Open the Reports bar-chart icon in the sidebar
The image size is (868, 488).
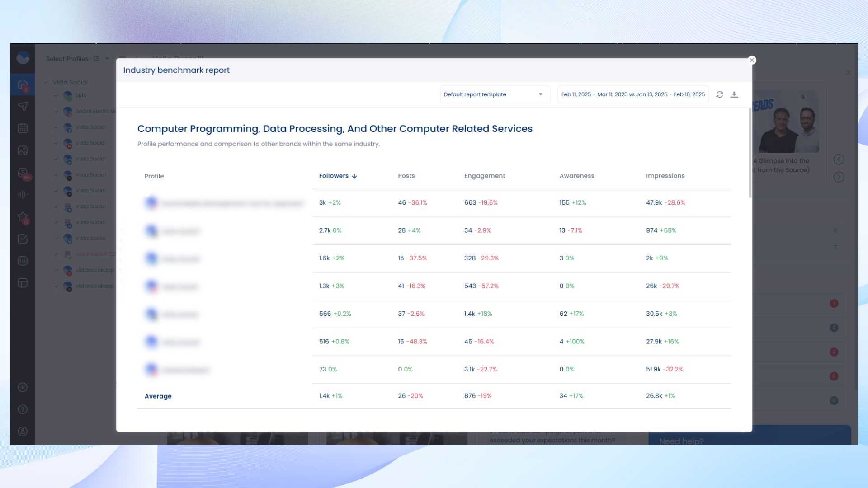coord(23,260)
